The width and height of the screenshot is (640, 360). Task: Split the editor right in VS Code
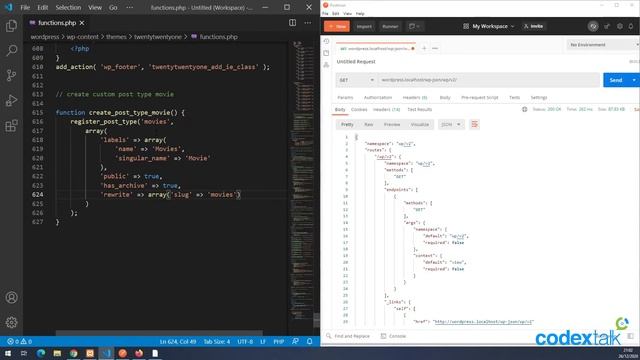(293, 23)
